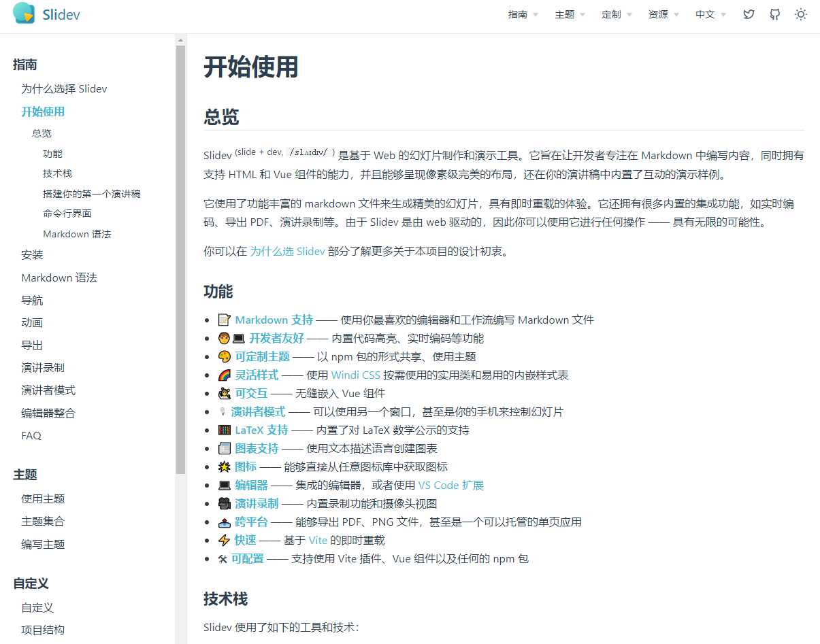This screenshot has width=820, height=644.
Task: Jump to 功能 sidebar subsection
Action: [x=52, y=154]
